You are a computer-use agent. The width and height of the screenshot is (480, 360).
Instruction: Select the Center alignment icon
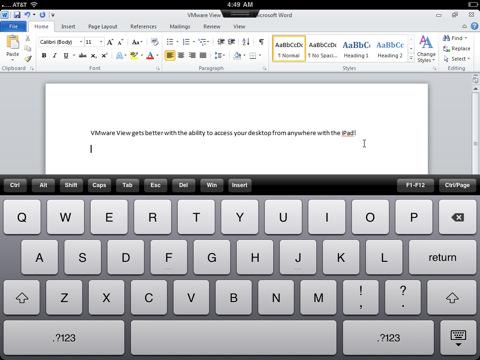point(181,55)
